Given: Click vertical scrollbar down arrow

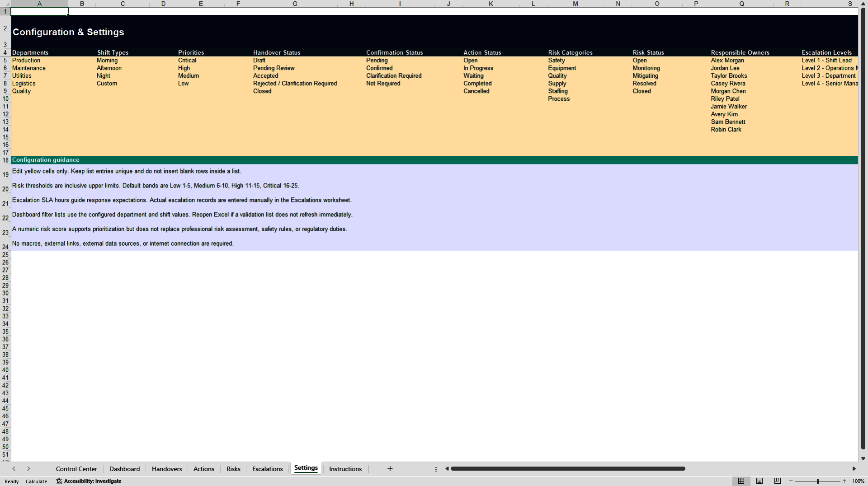Looking at the screenshot, I should [863, 458].
